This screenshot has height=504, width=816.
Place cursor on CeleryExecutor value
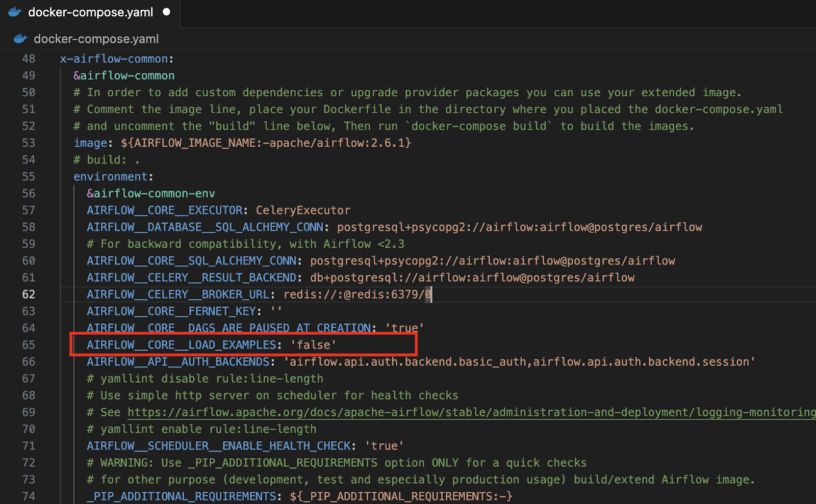(303, 210)
